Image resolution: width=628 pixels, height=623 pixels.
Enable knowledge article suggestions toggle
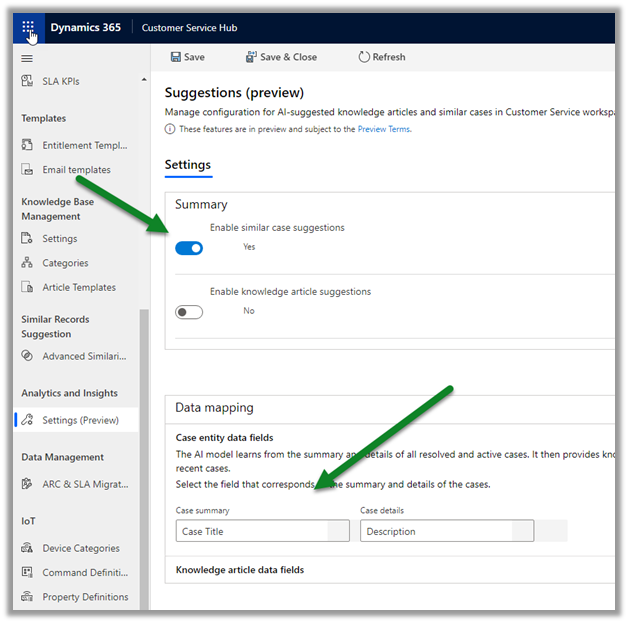coord(189,312)
